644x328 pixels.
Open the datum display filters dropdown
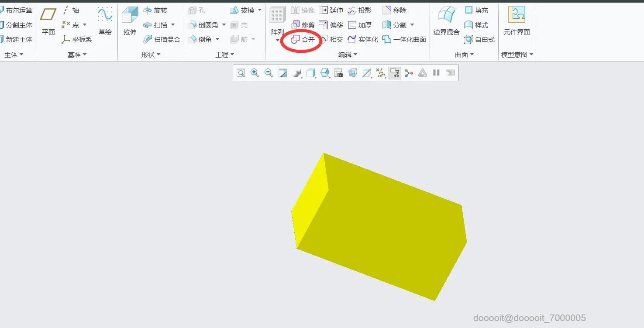pos(381,73)
